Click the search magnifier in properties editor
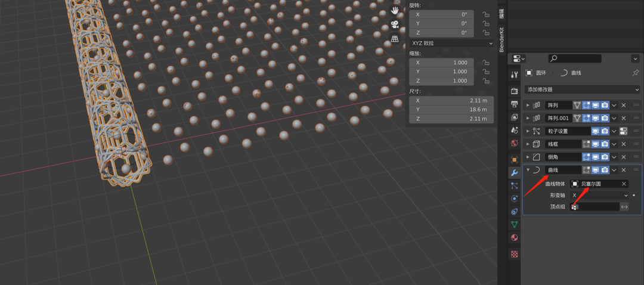 point(553,58)
